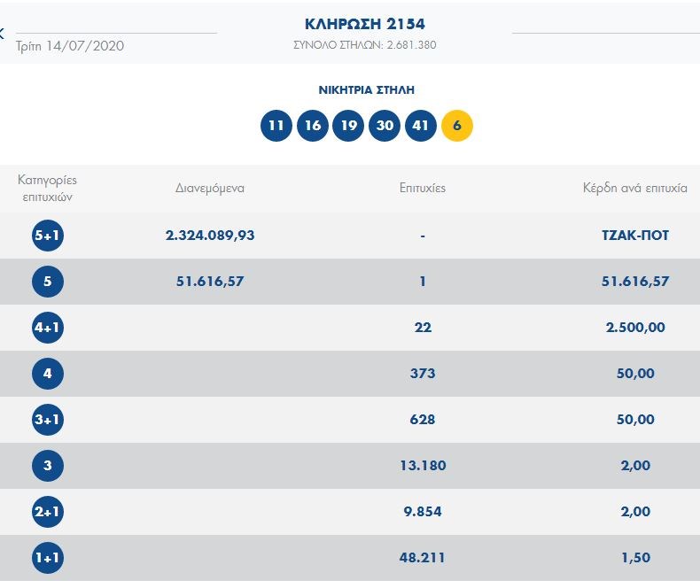Click the 2.324.089,93 jackpot amount
The width and height of the screenshot is (700, 588).
click(x=210, y=236)
